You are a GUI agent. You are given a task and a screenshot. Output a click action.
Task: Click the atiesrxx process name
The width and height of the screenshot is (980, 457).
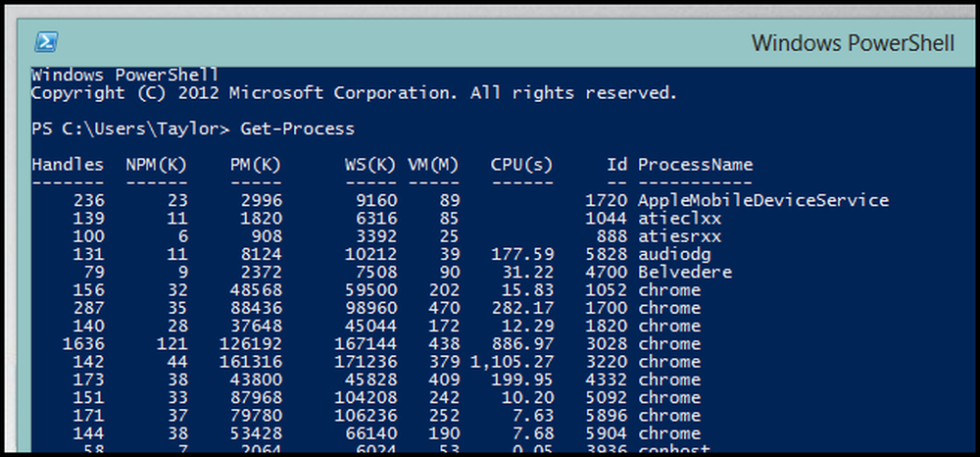tap(679, 237)
